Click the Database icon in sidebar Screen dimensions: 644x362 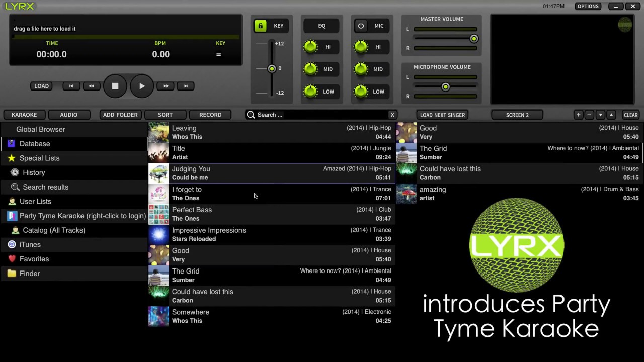[x=11, y=144]
